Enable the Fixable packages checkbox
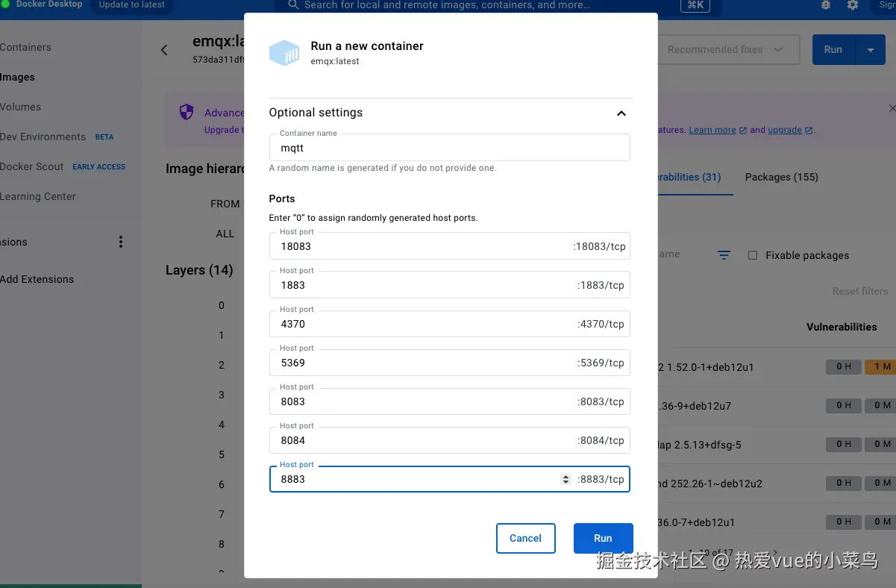 click(x=753, y=255)
